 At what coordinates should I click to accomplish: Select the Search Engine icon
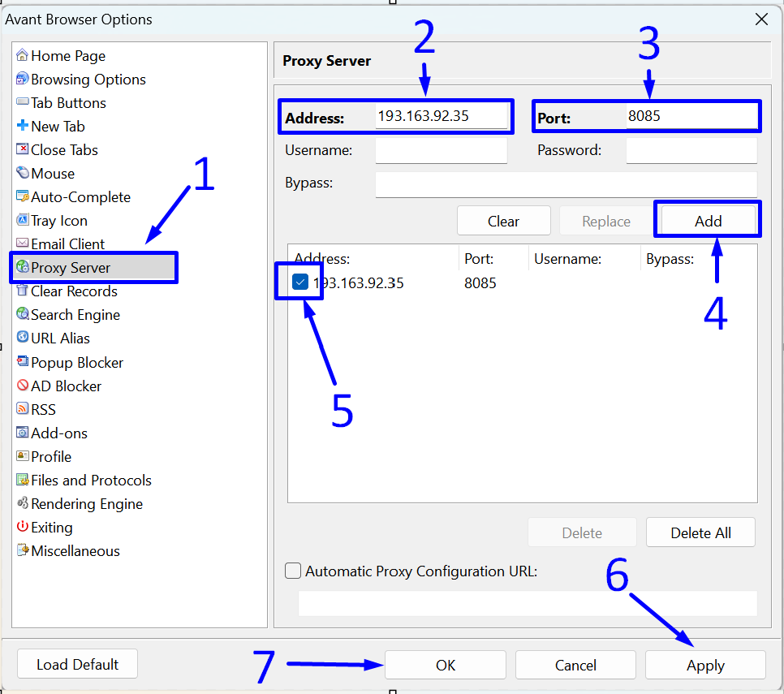(x=23, y=315)
